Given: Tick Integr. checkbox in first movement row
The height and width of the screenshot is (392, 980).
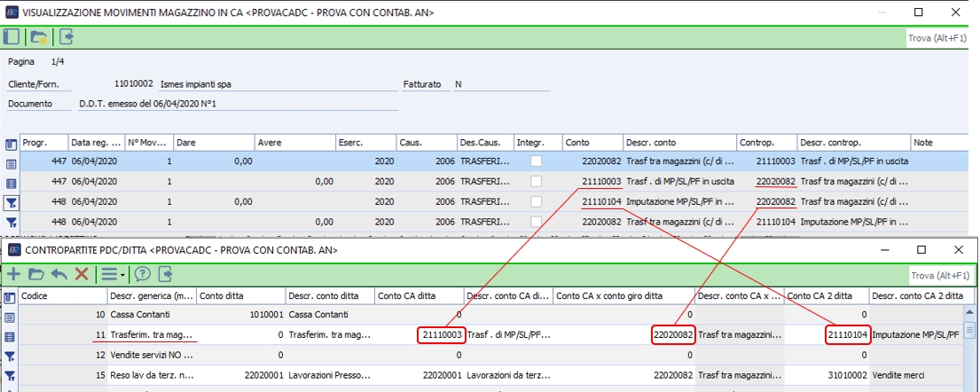Looking at the screenshot, I should point(537,162).
